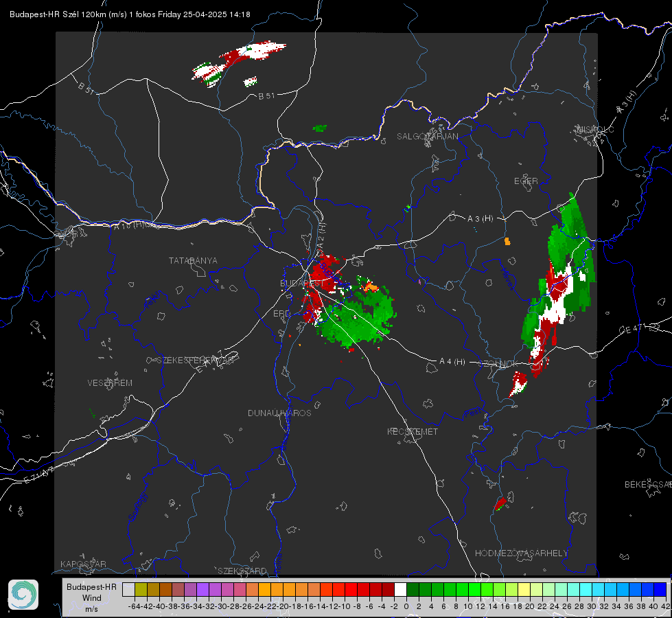Screen dimensions: 672x618
Task: Click the Budapest-HR Wind m/s legend label
Action: point(92,598)
